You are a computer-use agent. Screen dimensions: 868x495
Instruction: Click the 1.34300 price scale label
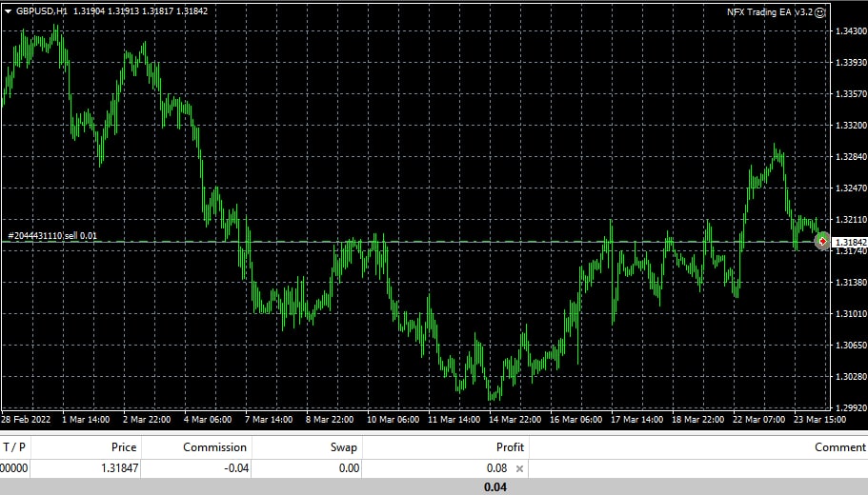pyautogui.click(x=851, y=31)
